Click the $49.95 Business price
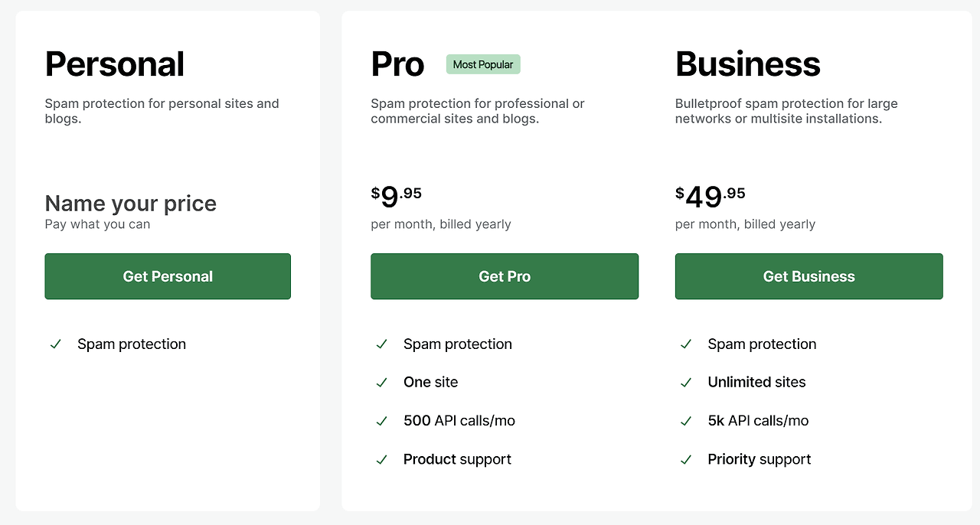Image resolution: width=980 pixels, height=525 pixels. (x=710, y=197)
